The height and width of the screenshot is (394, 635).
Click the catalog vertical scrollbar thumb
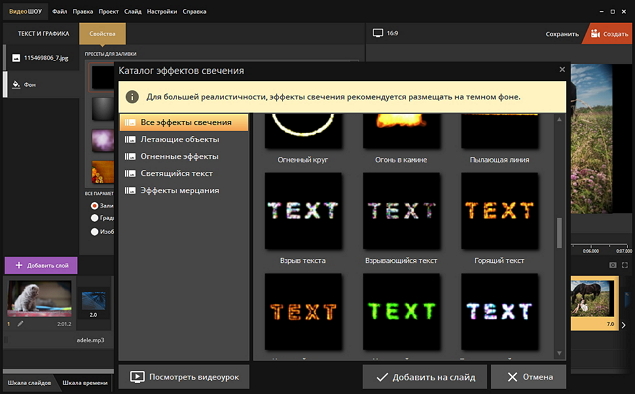click(x=559, y=233)
